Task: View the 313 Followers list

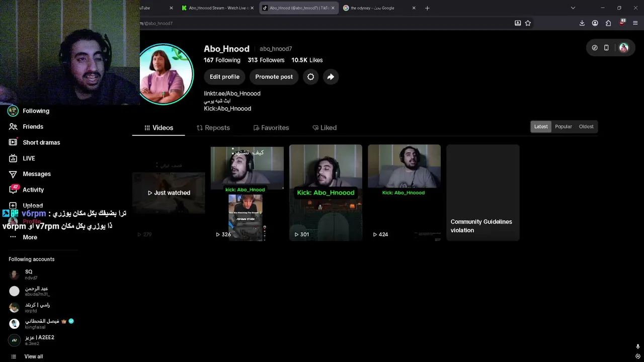Action: [x=266, y=60]
